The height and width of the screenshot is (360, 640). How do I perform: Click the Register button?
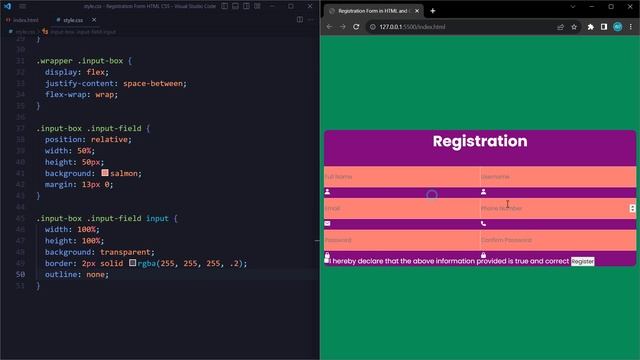[x=582, y=261]
